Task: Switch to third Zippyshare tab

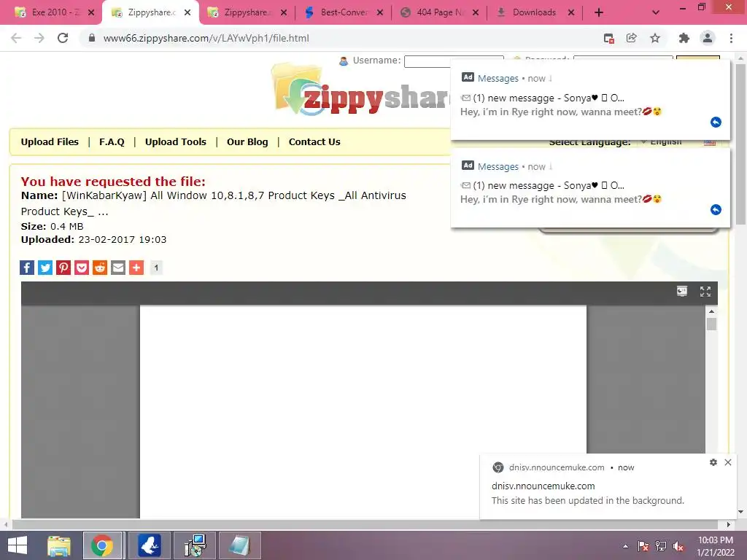Action: click(247, 13)
